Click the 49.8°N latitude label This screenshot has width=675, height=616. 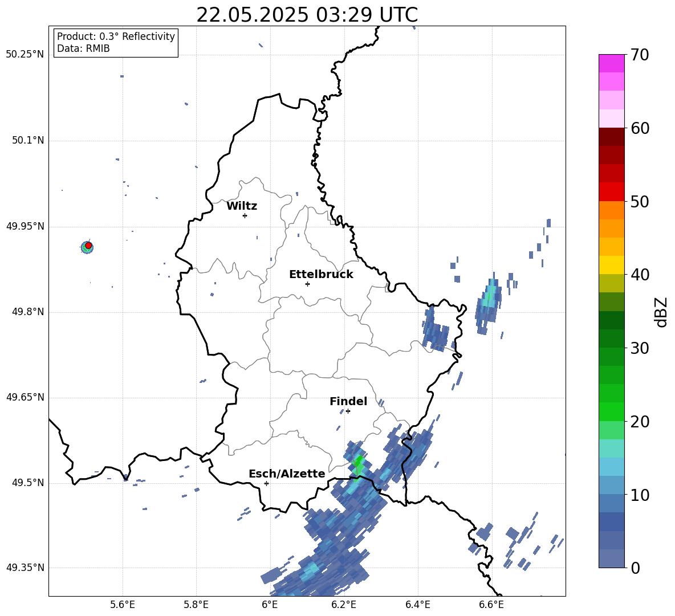[x=27, y=312]
